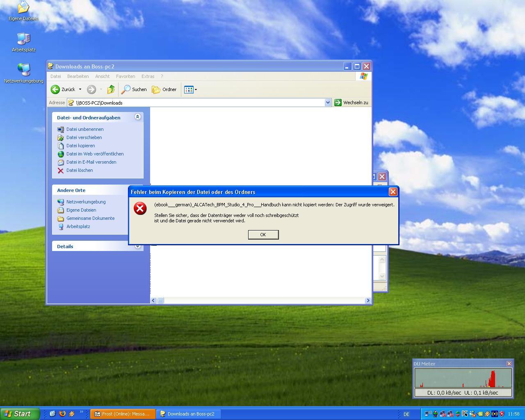Close the DU Meter window
Screen dimensions: 525x420
[x=509, y=363]
